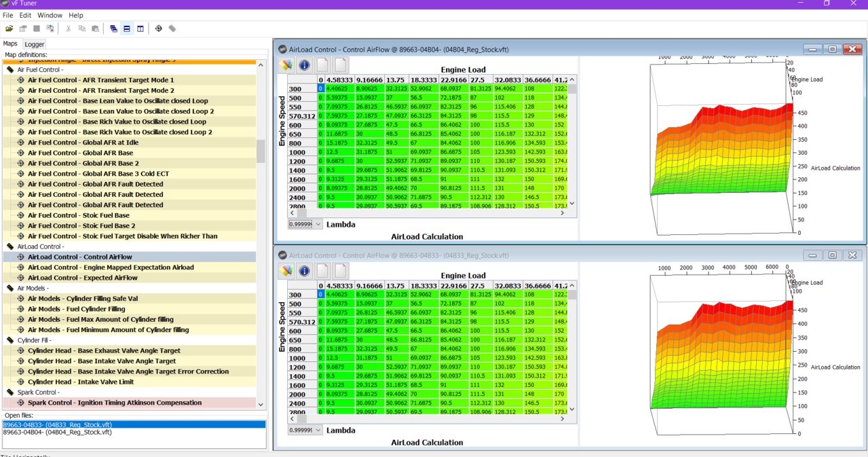Select Fuel Max Amount of Cylinder filling
Viewport: 868px width, 457px height.
[130, 319]
